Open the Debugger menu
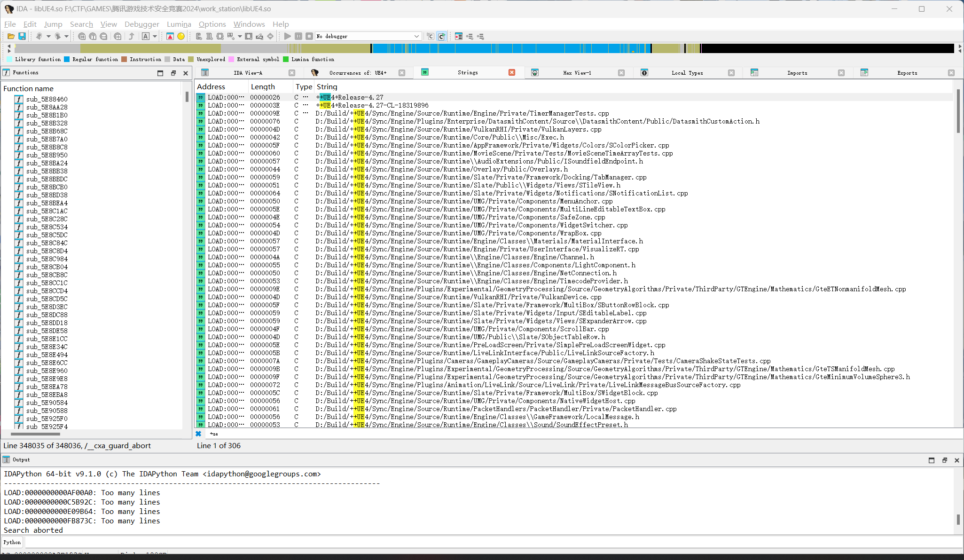This screenshot has height=560, width=964. click(142, 24)
